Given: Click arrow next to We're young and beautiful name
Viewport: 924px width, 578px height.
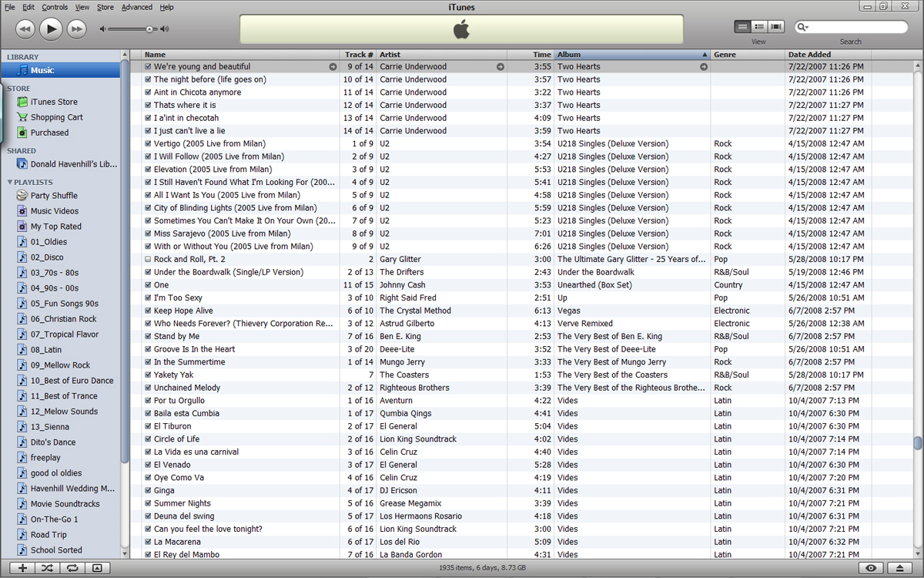Looking at the screenshot, I should (x=333, y=67).
